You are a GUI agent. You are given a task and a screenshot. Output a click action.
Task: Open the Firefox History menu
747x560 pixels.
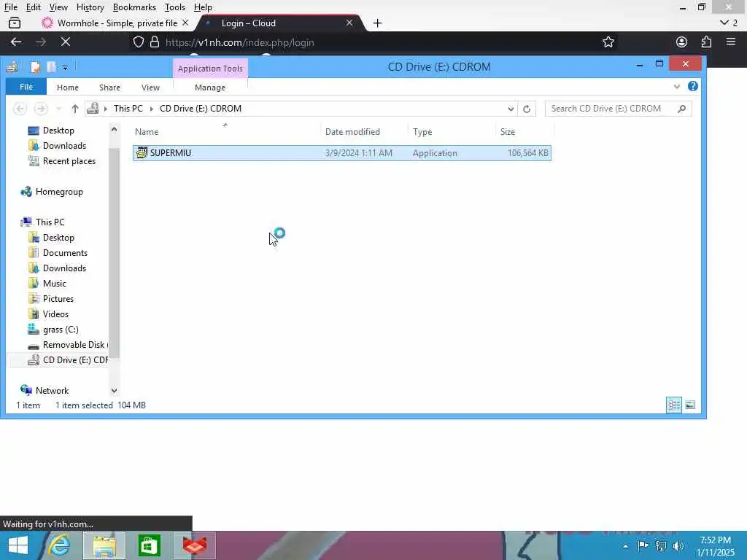(x=90, y=7)
